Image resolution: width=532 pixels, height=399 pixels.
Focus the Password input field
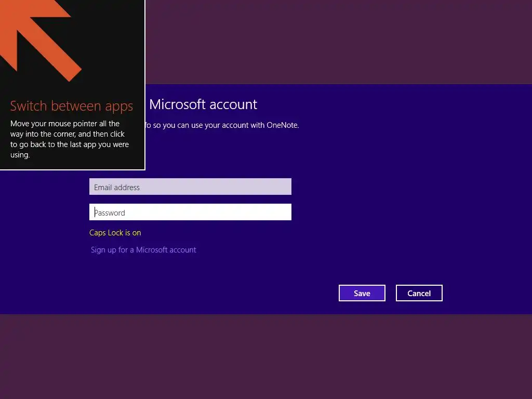pyautogui.click(x=190, y=212)
